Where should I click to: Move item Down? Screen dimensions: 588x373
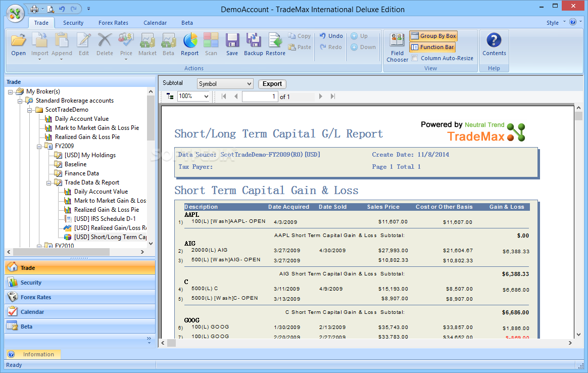click(363, 47)
